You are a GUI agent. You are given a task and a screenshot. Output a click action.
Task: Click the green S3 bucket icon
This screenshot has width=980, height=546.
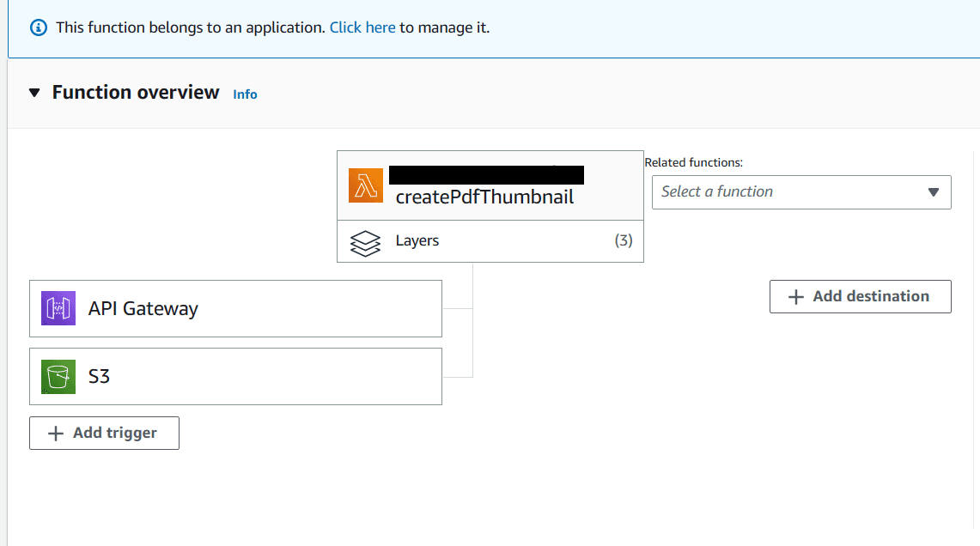point(58,376)
